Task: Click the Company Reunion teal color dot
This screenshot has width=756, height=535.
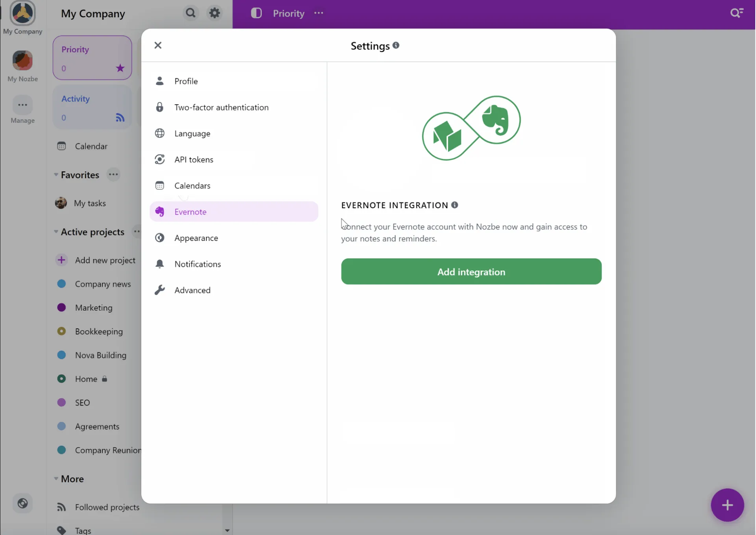Action: click(61, 450)
